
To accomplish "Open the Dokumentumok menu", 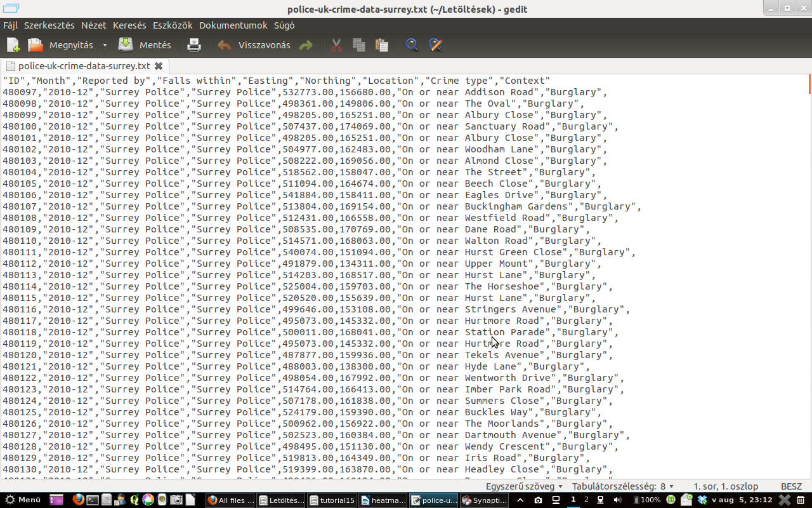I will point(233,25).
